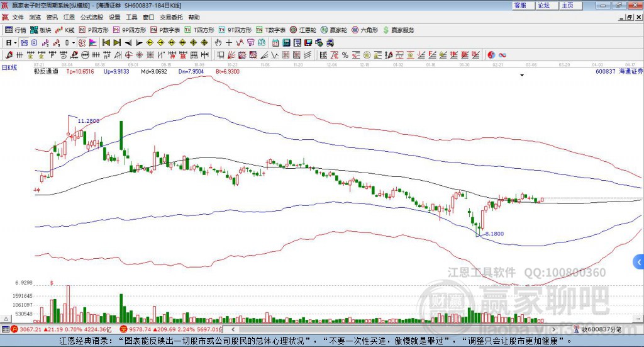Toggle the 极反 channel indicator button
644x347 pixels.
coord(82,42)
